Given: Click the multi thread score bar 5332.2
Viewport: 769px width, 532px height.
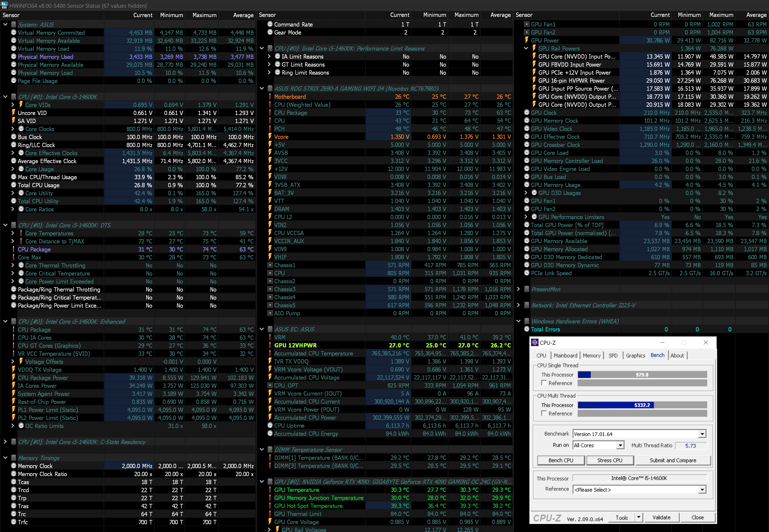Looking at the screenshot, I should [x=642, y=405].
